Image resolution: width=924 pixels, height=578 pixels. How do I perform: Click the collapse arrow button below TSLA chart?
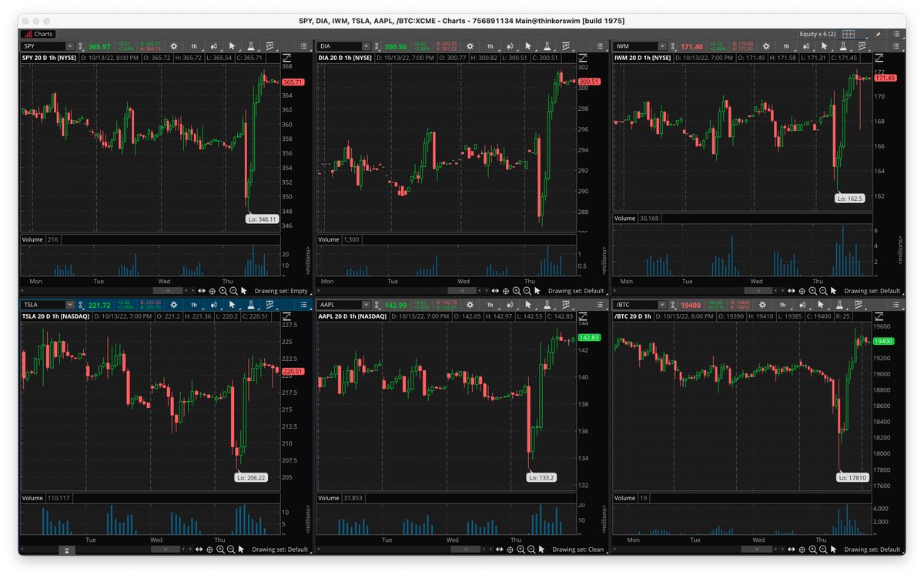pos(67,550)
